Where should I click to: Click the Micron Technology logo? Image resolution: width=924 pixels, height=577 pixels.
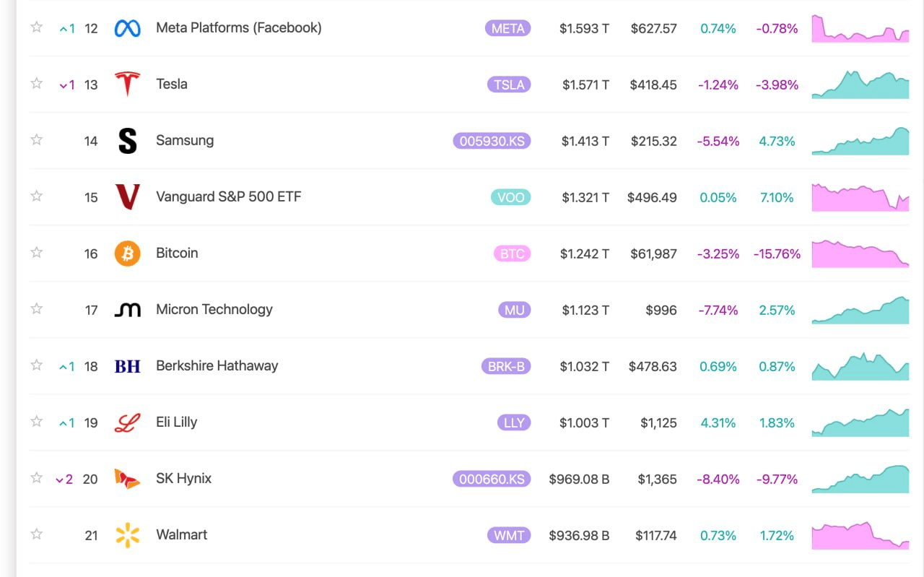point(128,310)
